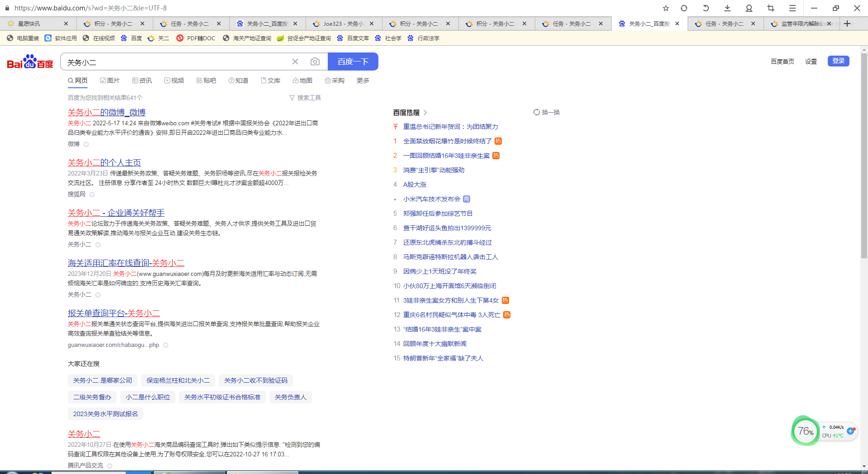Click the 登录 login button
Image resolution: width=868 pixels, height=474 pixels.
[838, 61]
